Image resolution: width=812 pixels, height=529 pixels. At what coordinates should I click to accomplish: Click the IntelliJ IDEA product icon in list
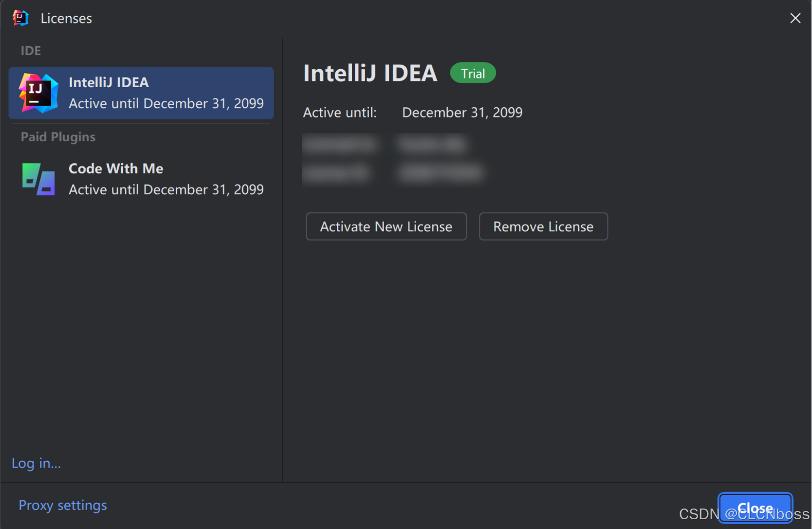[x=38, y=93]
